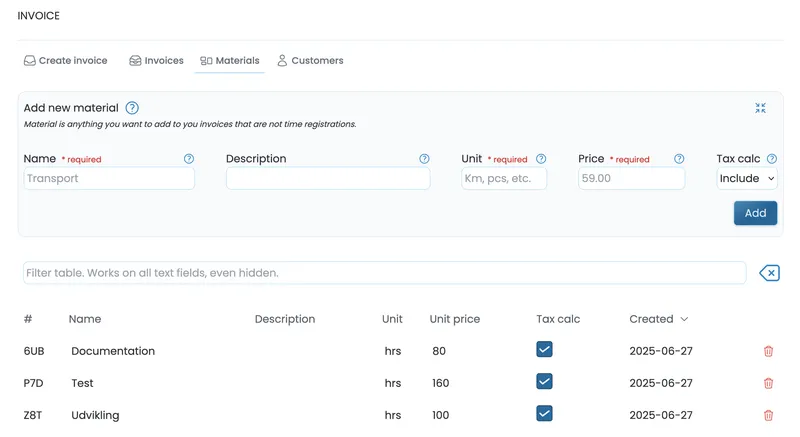The image size is (800, 437).
Task: Delete the Documentation material row
Action: (768, 351)
